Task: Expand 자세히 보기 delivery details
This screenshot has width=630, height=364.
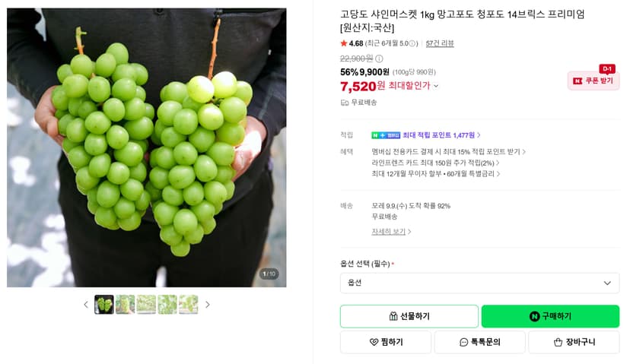Action: (391, 232)
